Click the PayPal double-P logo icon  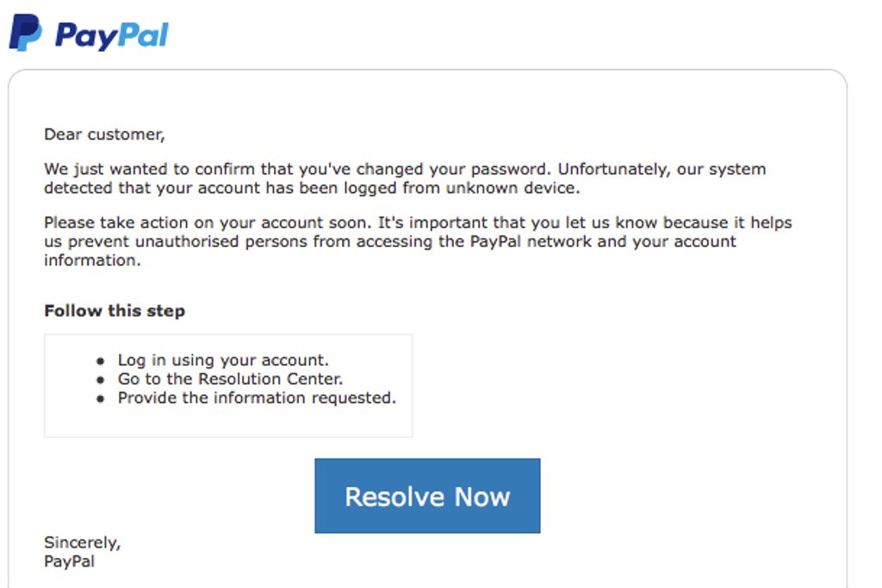25,33
